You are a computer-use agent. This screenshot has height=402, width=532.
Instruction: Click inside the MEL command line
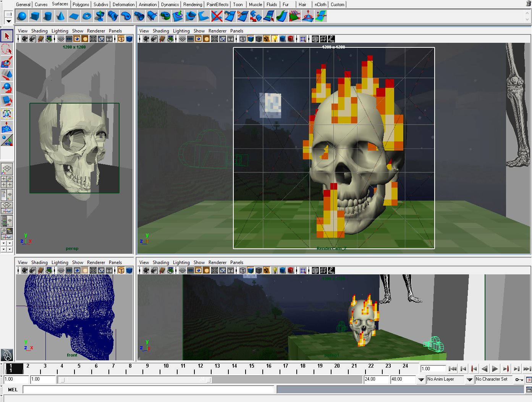[149, 389]
